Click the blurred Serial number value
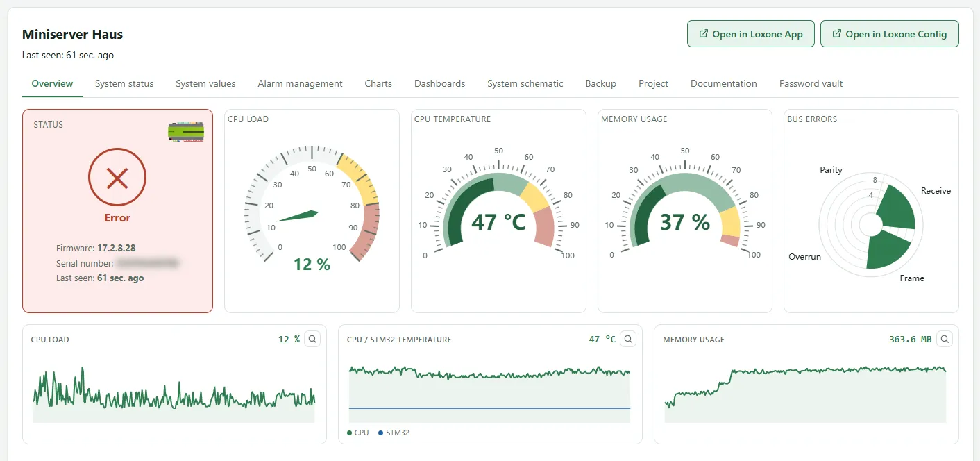This screenshot has width=980, height=461. [148, 263]
